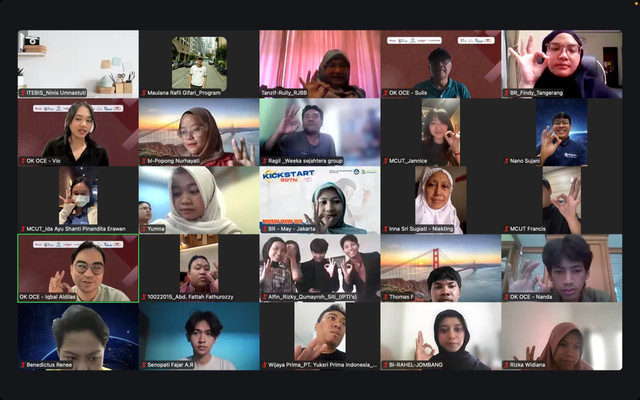Image resolution: width=640 pixels, height=400 pixels.
Task: Click the muted mic icon beside Rizka Widiana
Action: (507, 365)
